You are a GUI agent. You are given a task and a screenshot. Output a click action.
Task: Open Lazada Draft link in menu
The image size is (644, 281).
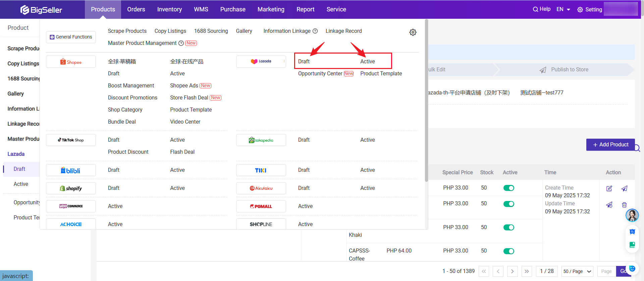304,62
